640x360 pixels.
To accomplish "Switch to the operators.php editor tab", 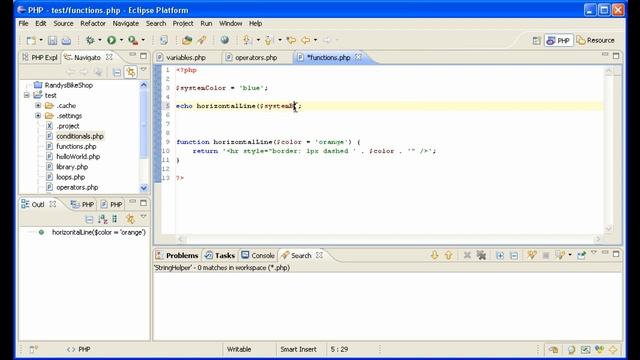I will 256,58.
